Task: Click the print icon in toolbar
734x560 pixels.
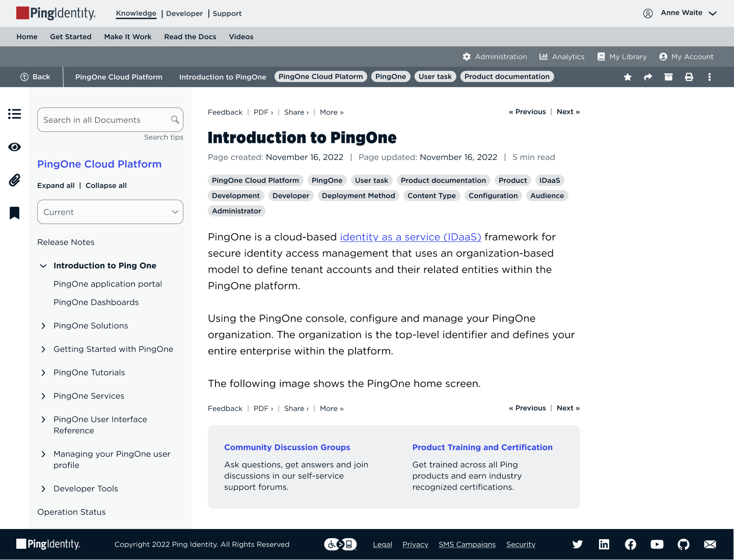Action: coord(689,77)
